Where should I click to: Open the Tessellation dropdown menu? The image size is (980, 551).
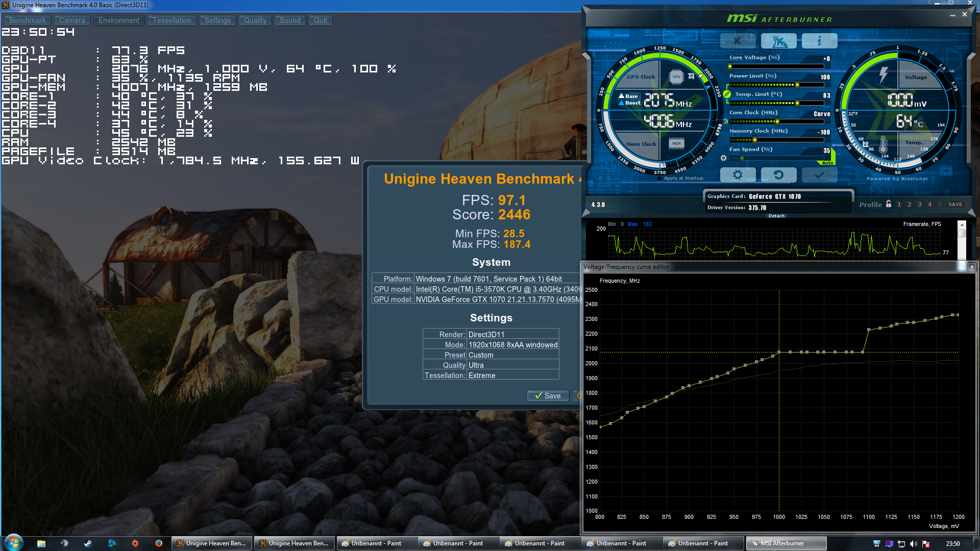click(x=172, y=20)
